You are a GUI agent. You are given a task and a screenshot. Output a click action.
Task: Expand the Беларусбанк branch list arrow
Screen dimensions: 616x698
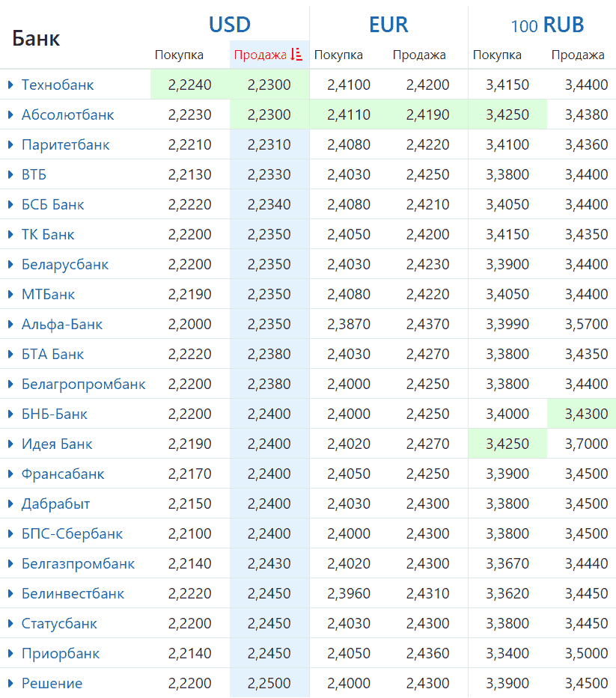[x=10, y=264]
